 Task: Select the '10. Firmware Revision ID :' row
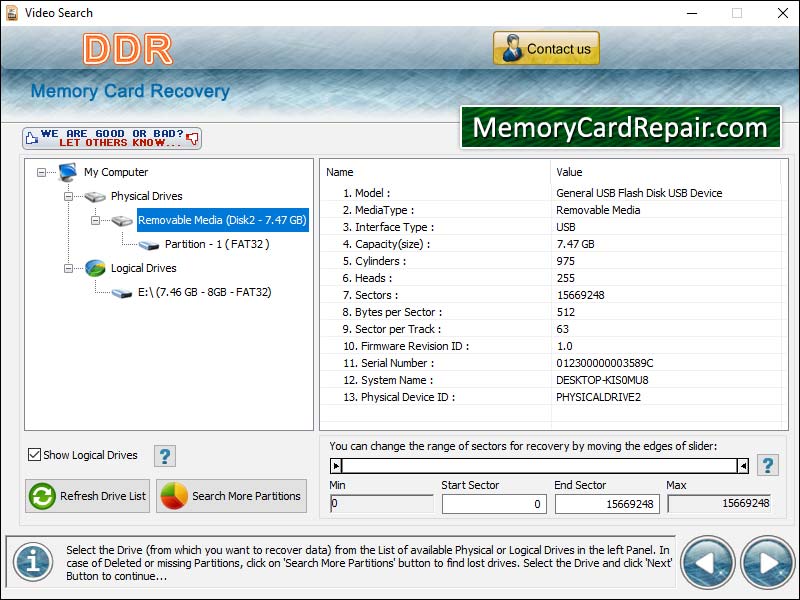click(x=551, y=346)
